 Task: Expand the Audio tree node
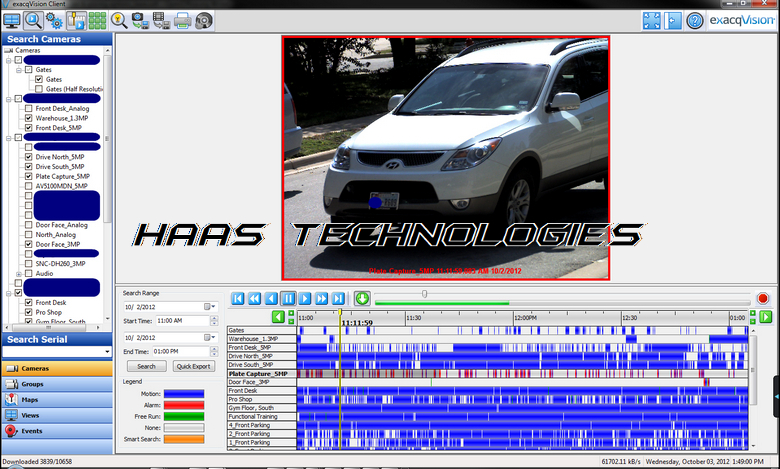point(19,274)
